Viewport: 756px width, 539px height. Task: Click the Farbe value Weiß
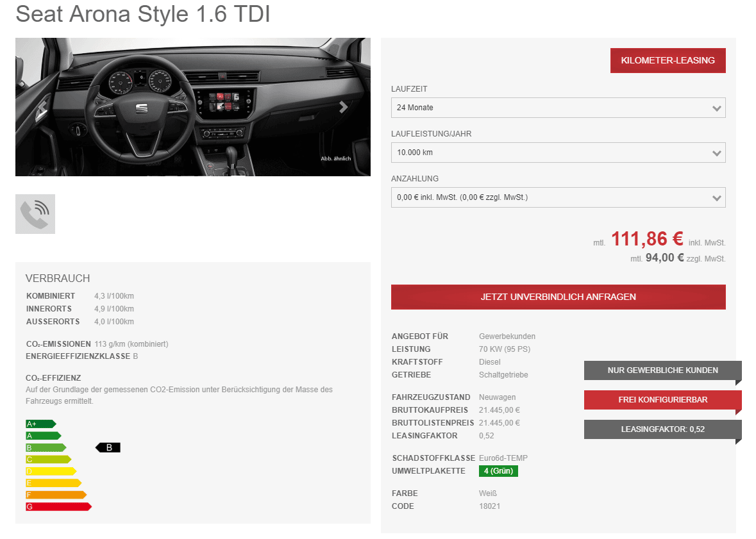pyautogui.click(x=488, y=493)
